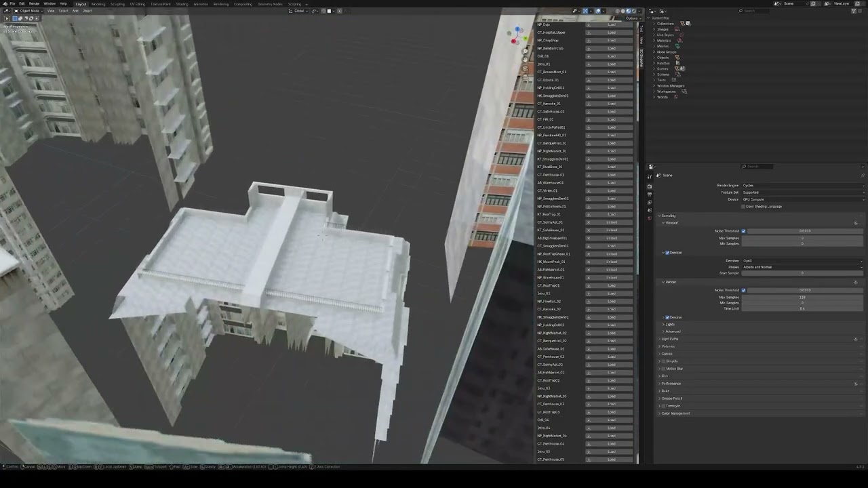Switch to wireframe viewport shading
Viewport: 868px width, 488px height.
click(x=618, y=11)
